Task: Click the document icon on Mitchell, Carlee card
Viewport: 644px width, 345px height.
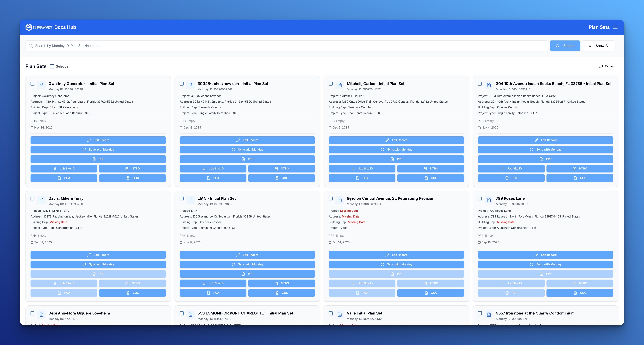Action: click(x=340, y=85)
